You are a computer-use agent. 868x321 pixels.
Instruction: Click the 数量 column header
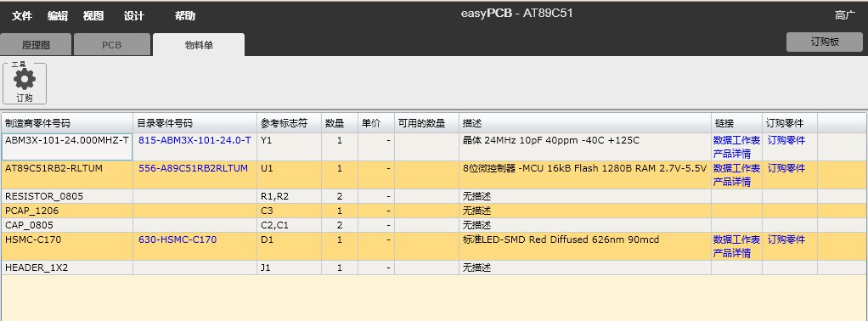(x=340, y=123)
